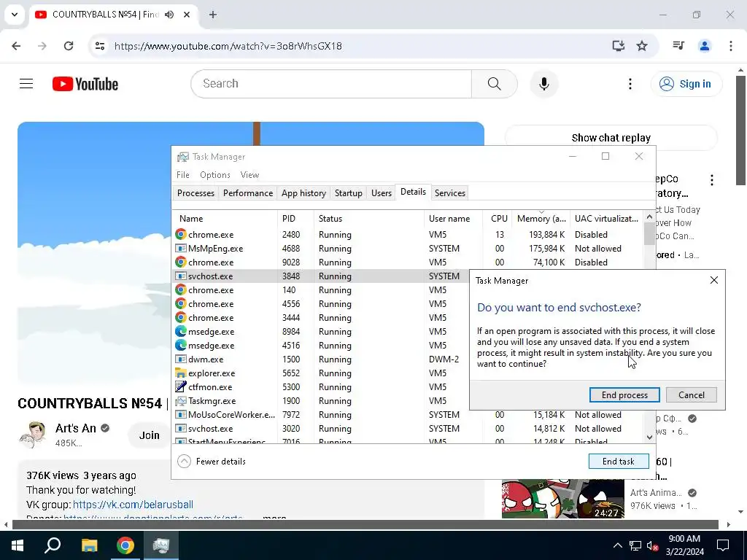Screen dimensions: 747x560
Task: Select the Taskmgr.exe process row
Action: pyautogui.click(x=321, y=400)
